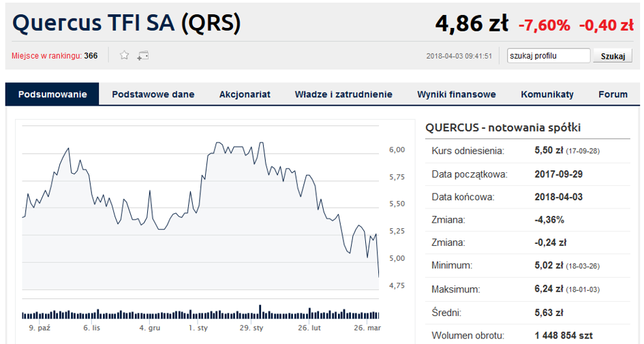Click the add to portfolio wallet icon
This screenshot has width=644, height=344.
click(x=143, y=55)
